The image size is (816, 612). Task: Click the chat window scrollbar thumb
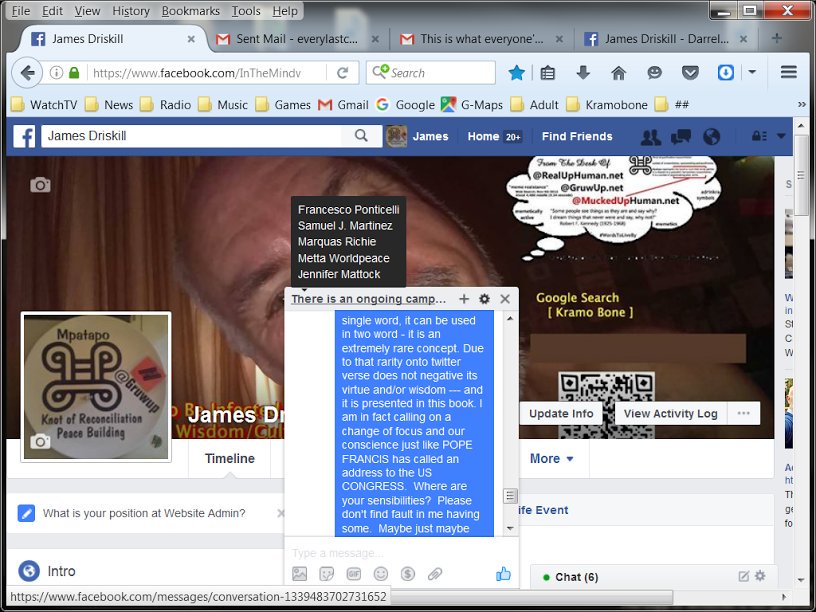pos(510,495)
